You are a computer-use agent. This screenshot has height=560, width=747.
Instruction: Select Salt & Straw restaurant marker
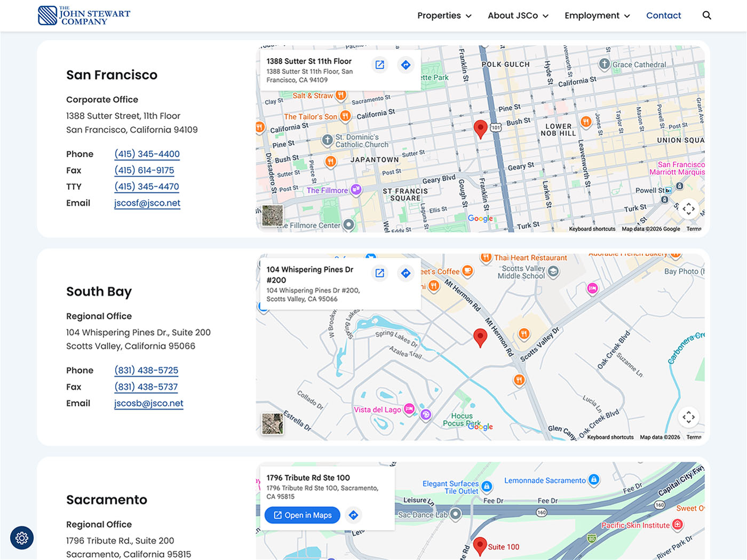340,95
